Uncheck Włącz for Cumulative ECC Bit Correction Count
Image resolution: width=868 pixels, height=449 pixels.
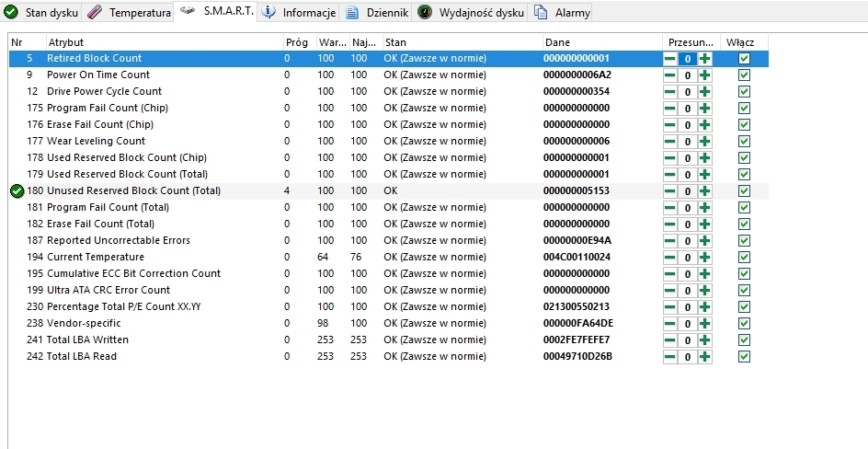coord(744,273)
